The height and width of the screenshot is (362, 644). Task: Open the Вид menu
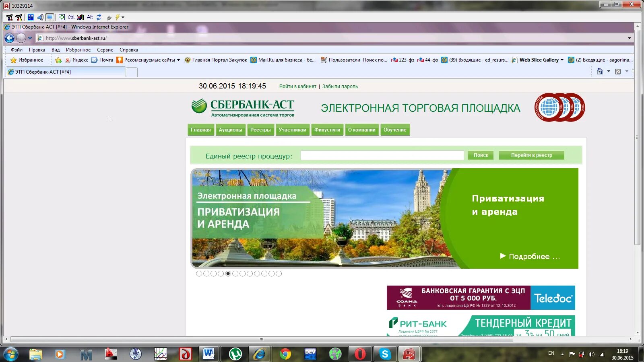[56, 50]
